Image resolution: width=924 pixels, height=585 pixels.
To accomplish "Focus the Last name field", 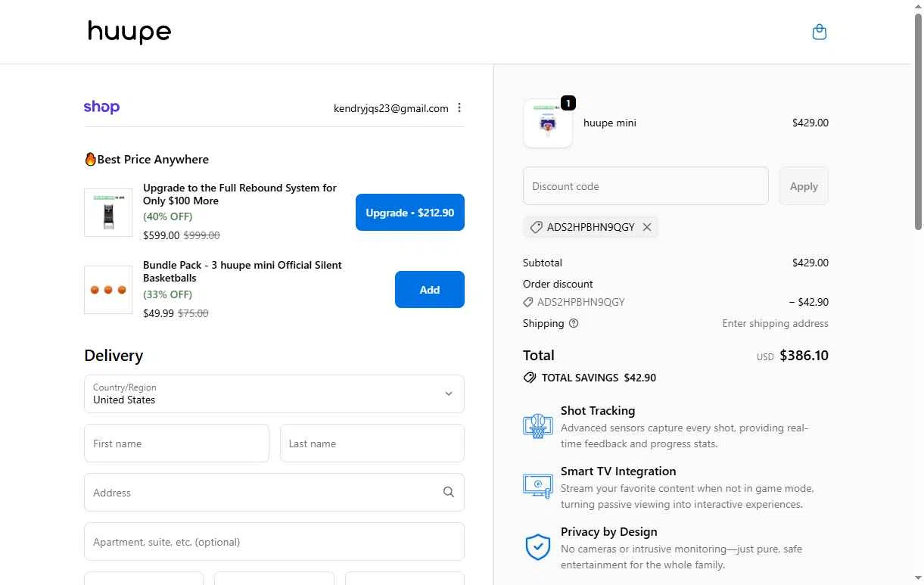I will point(372,443).
